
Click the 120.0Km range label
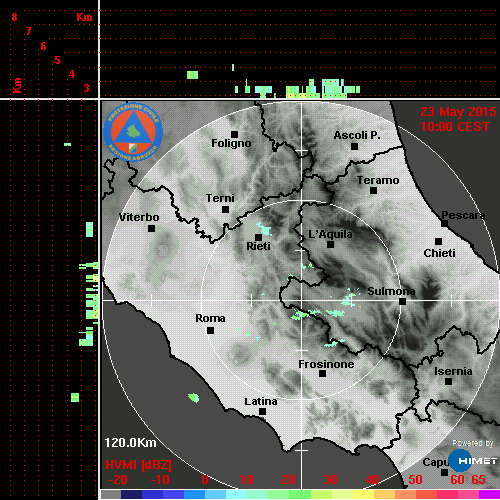(130, 443)
